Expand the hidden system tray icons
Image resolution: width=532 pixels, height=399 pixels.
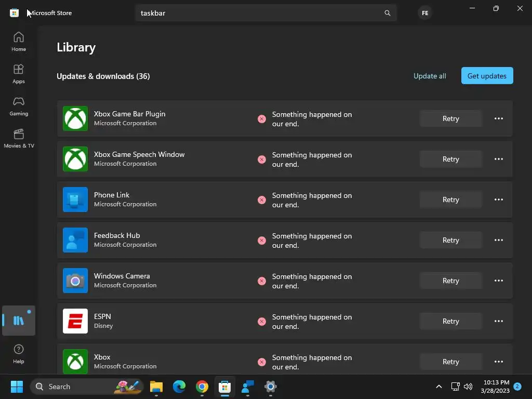(438, 387)
